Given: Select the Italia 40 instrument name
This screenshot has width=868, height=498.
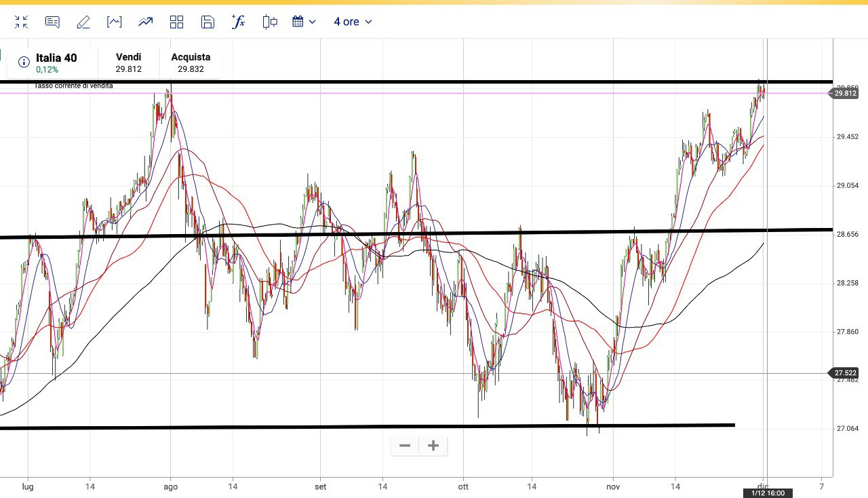Looking at the screenshot, I should 56,58.
